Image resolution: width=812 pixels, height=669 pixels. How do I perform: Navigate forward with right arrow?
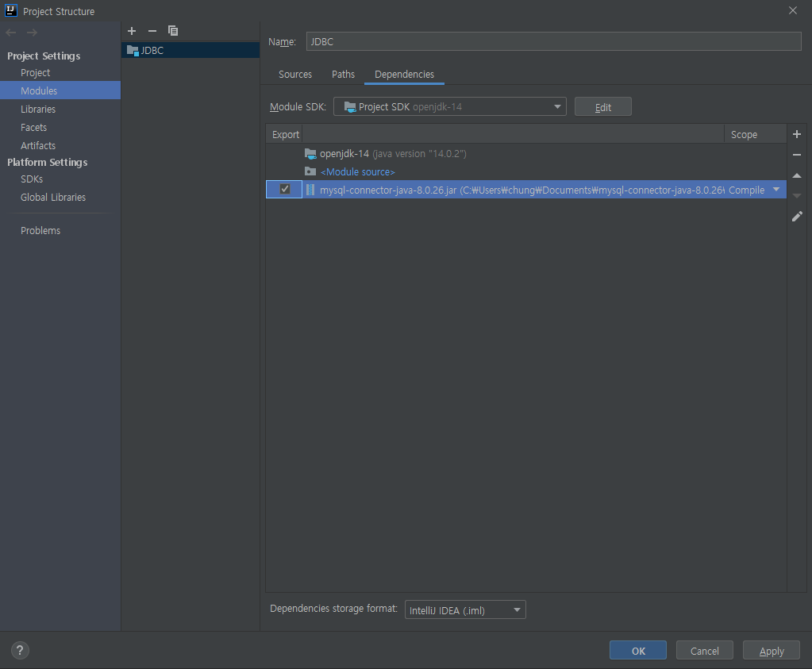tap(32, 33)
